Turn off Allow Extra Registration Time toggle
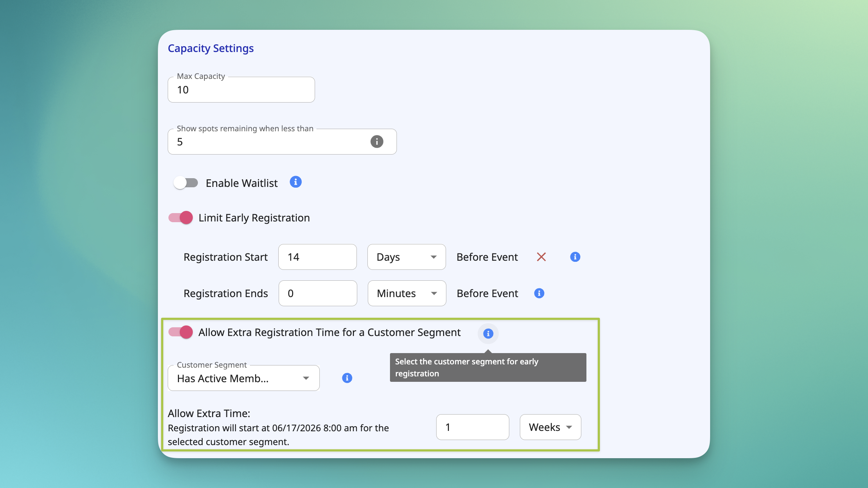Viewport: 868px width, 488px height. 180,332
